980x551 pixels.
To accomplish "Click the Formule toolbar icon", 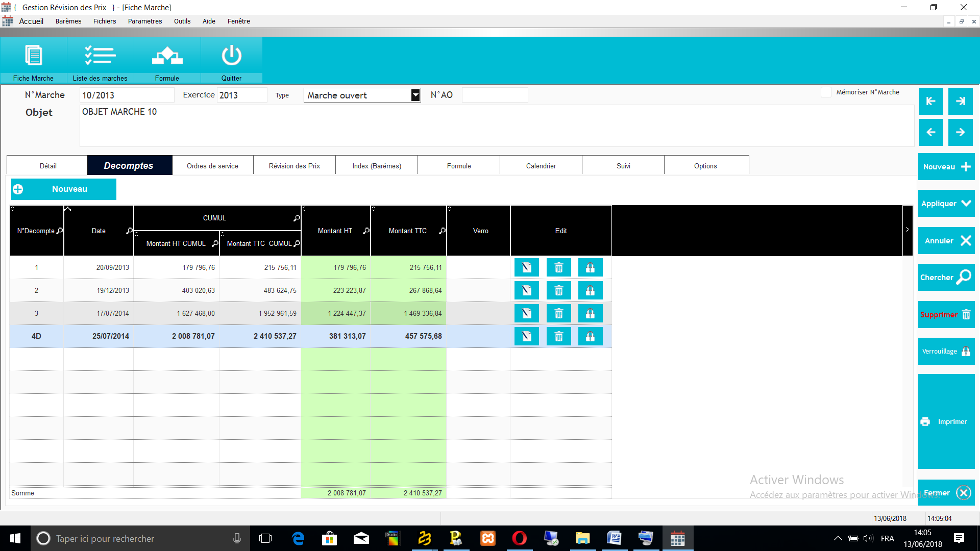I will 167,56.
